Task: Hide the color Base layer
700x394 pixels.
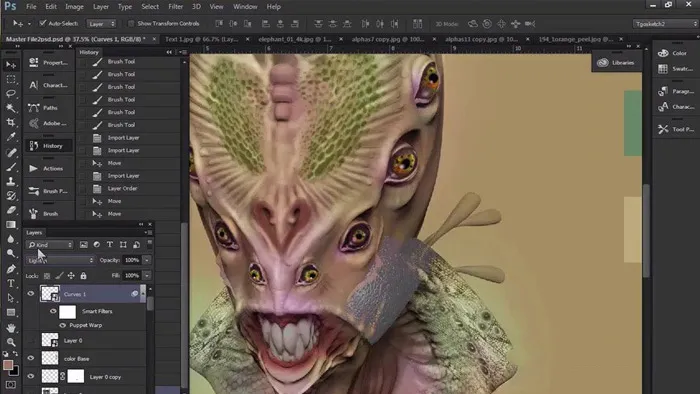Action: pyautogui.click(x=30, y=358)
